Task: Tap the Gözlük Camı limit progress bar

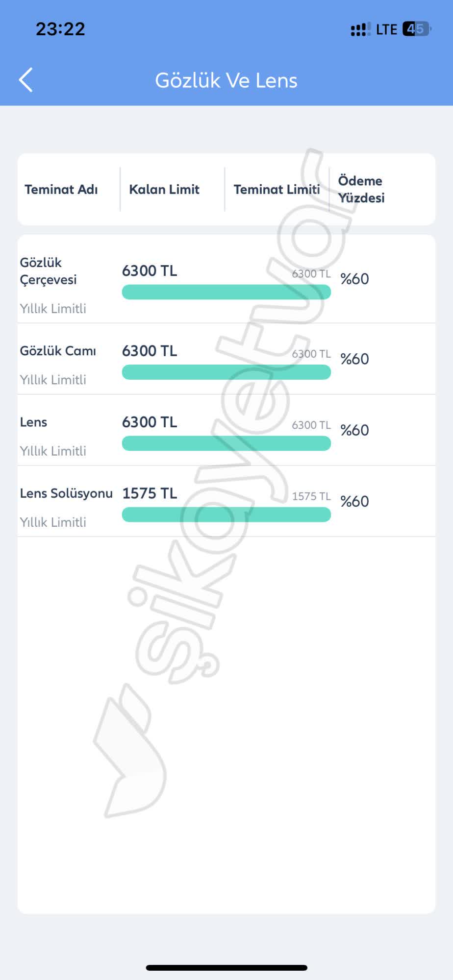Action: coord(226,372)
